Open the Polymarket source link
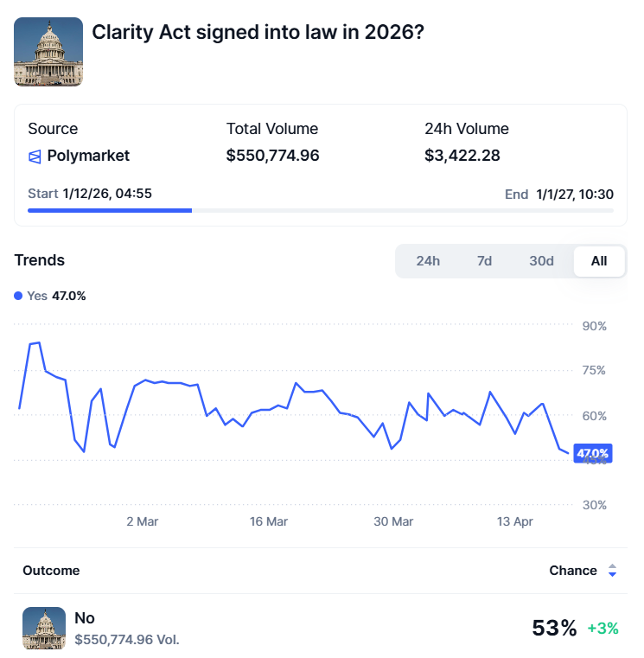Viewport: 644px width, 658px height. pos(88,157)
